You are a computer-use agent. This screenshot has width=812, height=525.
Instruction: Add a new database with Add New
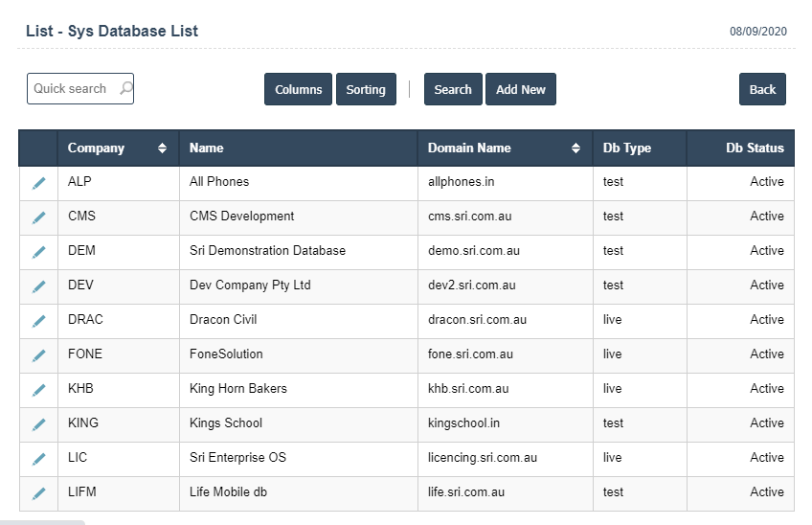(x=520, y=89)
